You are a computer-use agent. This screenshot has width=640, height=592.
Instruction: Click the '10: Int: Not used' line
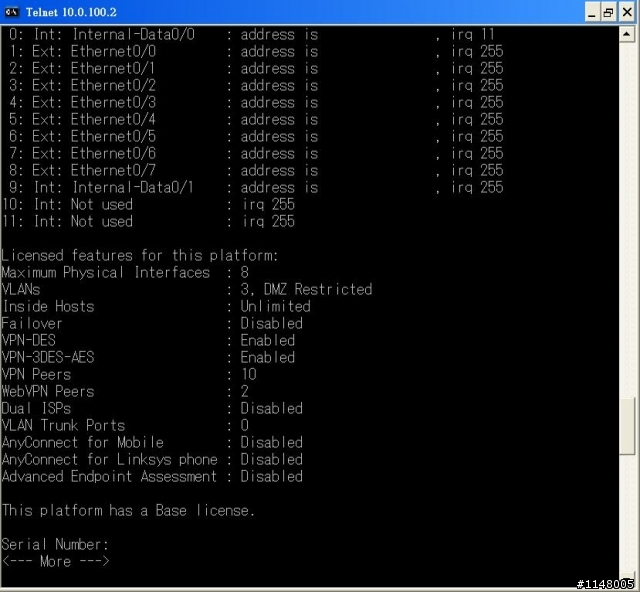(149, 204)
